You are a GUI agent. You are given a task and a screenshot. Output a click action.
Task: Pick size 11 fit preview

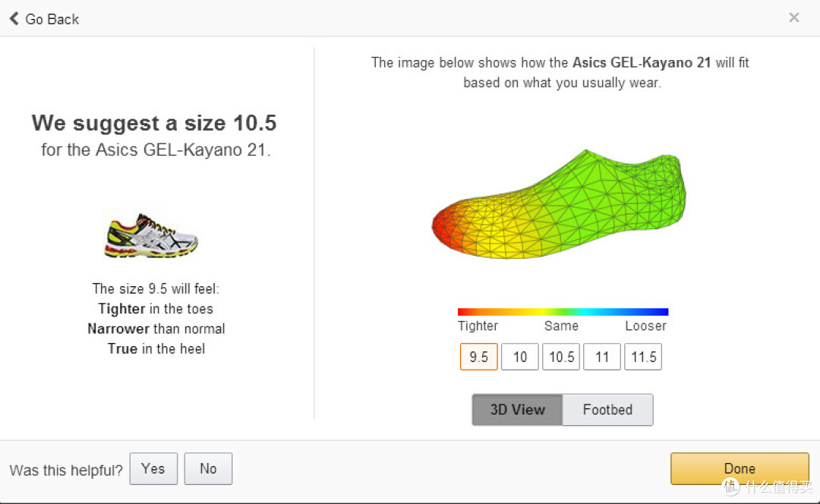602,357
